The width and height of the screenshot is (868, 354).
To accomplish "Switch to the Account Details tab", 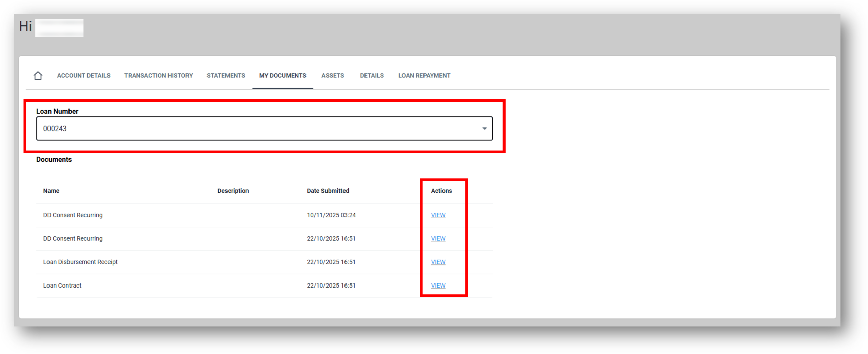I will click(x=83, y=75).
